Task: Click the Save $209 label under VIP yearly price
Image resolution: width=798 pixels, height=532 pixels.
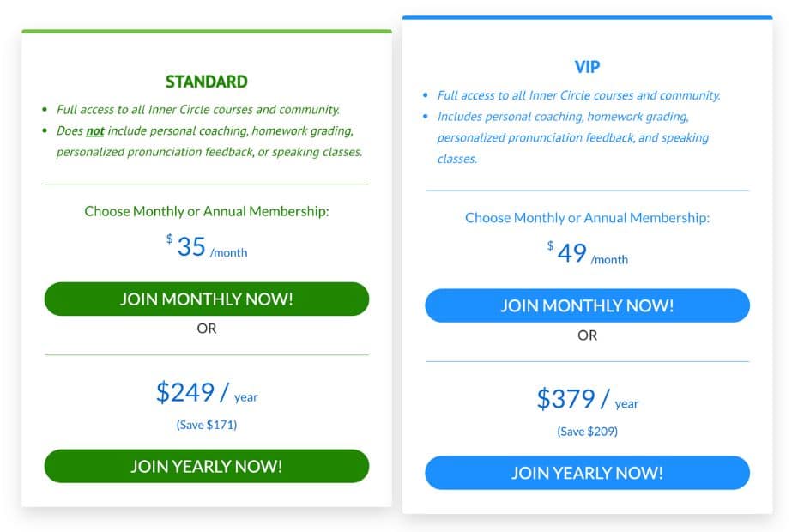Action: tap(587, 432)
